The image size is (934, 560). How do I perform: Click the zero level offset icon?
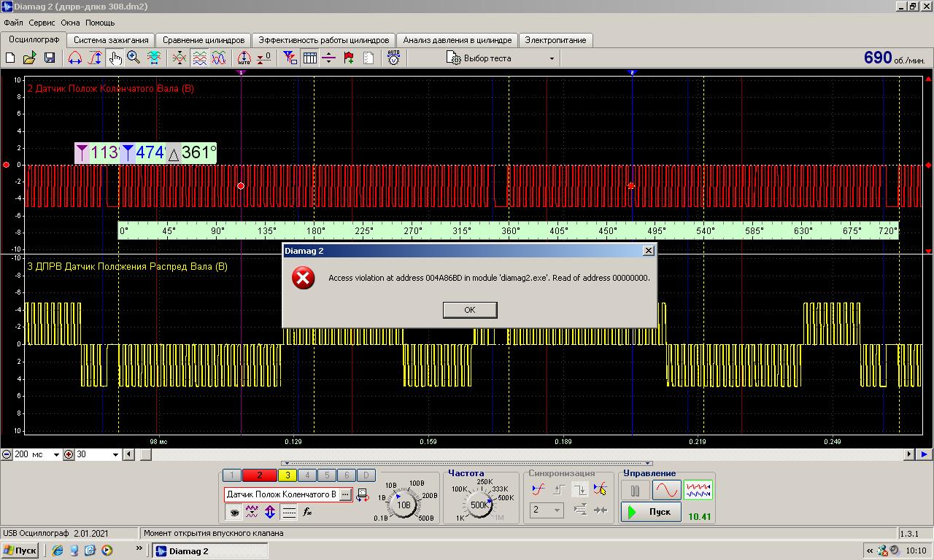pos(264,58)
